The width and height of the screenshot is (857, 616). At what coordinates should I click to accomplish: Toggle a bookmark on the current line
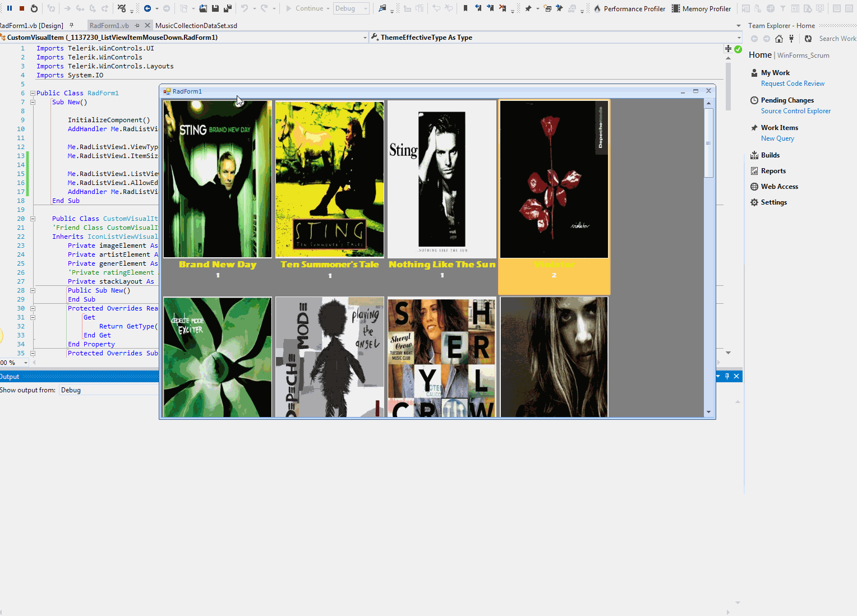click(466, 8)
